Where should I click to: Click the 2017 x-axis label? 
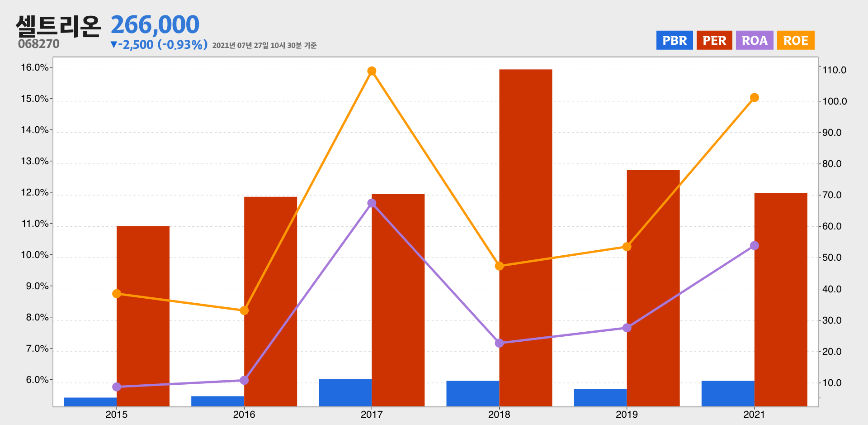372,414
